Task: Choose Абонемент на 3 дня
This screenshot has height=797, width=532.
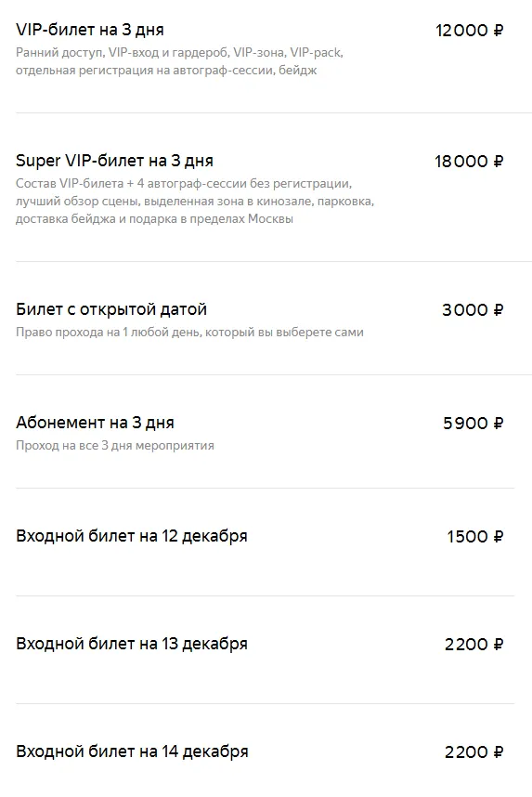Action: coord(95,423)
